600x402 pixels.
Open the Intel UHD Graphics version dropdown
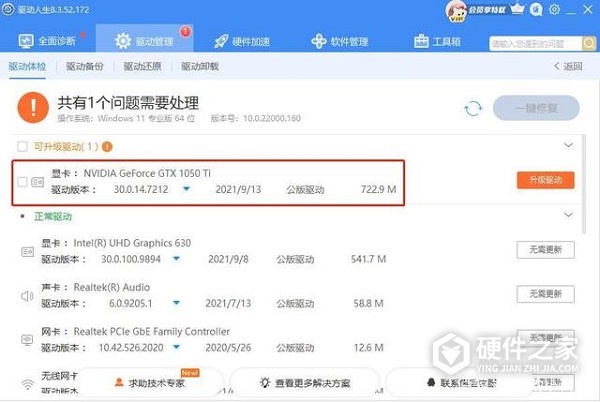point(176,259)
